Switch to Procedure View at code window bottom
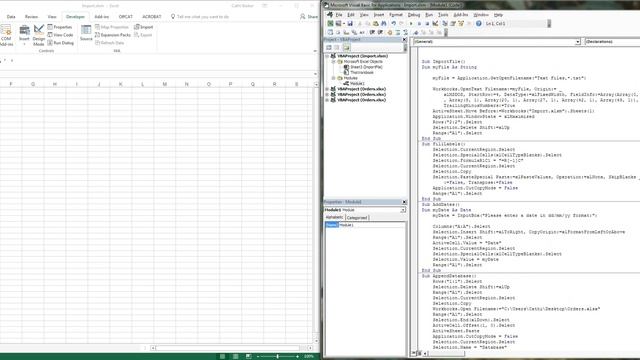Image resolution: width=640 pixels, height=360 pixels. coord(414,353)
